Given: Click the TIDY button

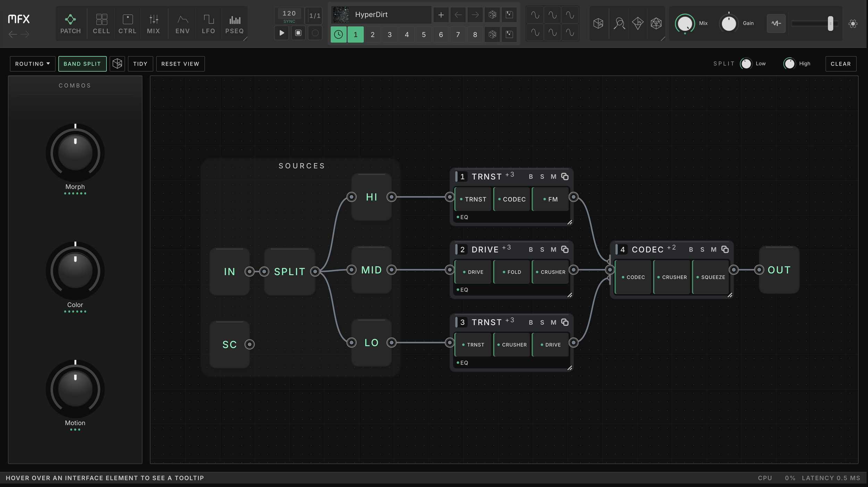Looking at the screenshot, I should tap(140, 64).
